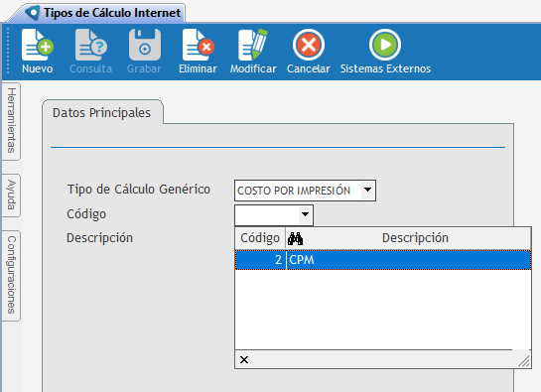Click the binoculars search icon in grid header
541x392 pixels.
pos(296,238)
